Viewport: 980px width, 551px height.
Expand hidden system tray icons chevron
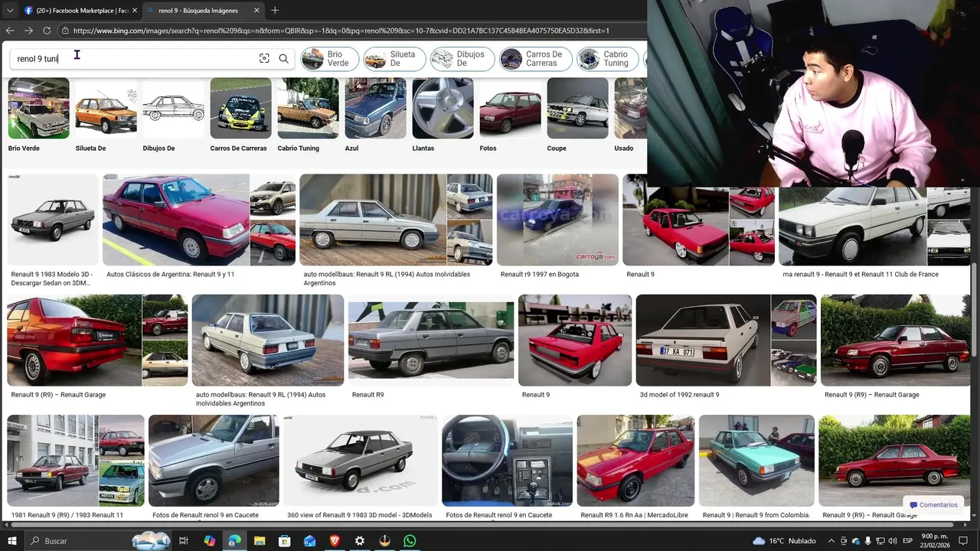pos(831,541)
